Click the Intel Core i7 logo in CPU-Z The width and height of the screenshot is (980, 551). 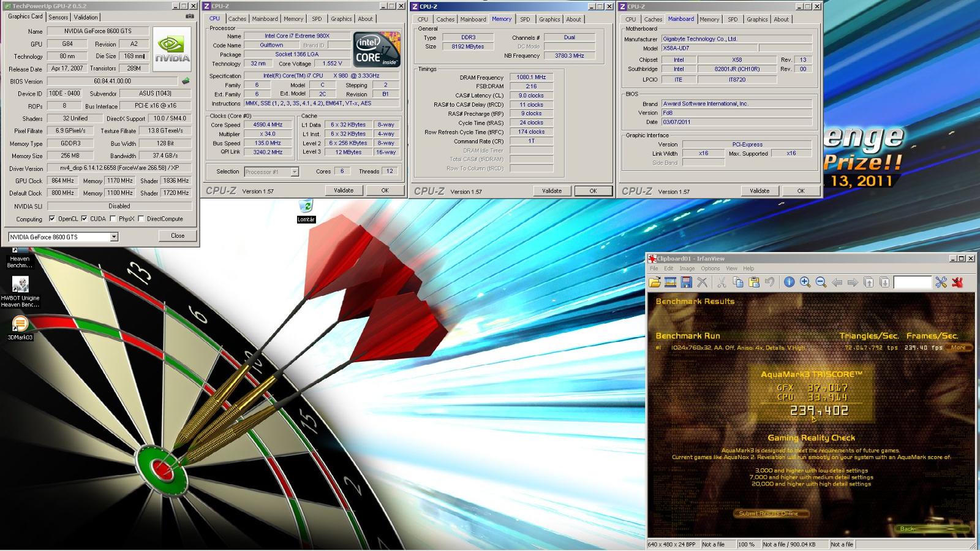coord(377,49)
